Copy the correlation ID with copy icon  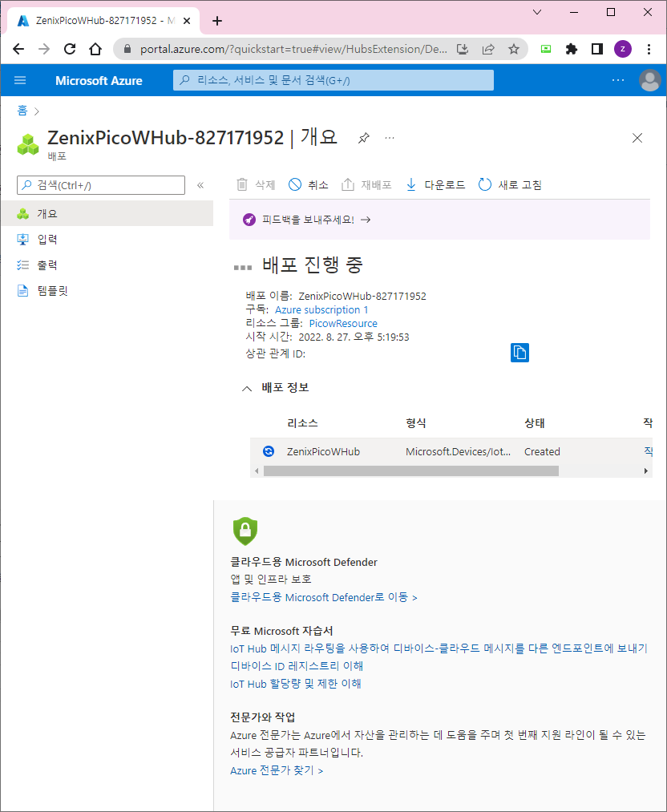[519, 353]
